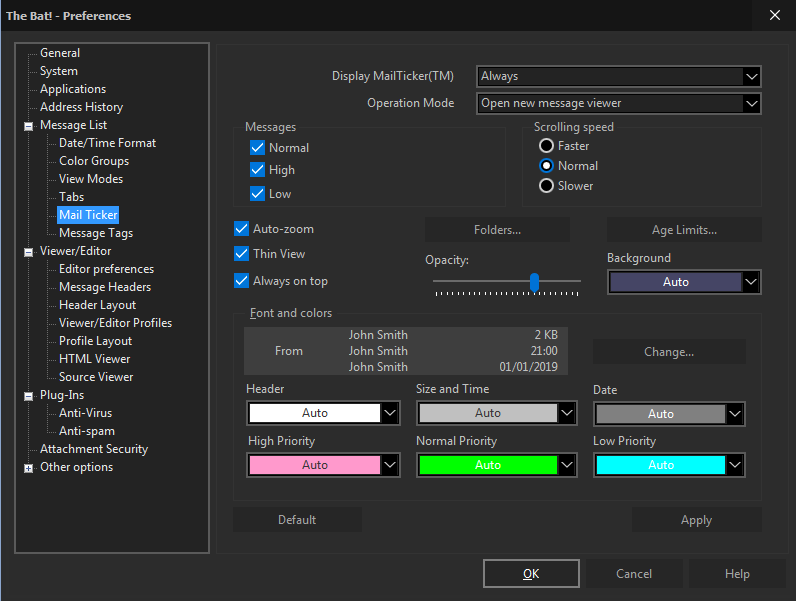796x601 pixels.
Task: Open Applications preferences section
Action: 73,89
